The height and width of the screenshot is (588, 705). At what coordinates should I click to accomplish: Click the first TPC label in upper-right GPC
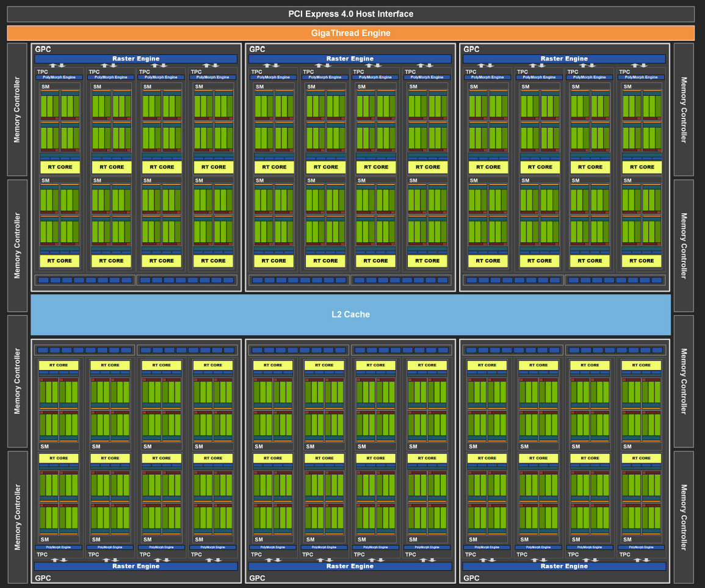click(471, 72)
